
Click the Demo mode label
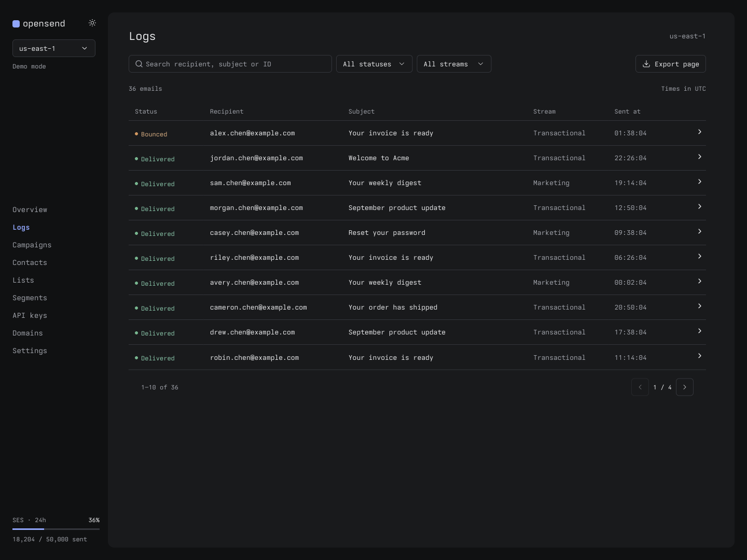click(29, 66)
